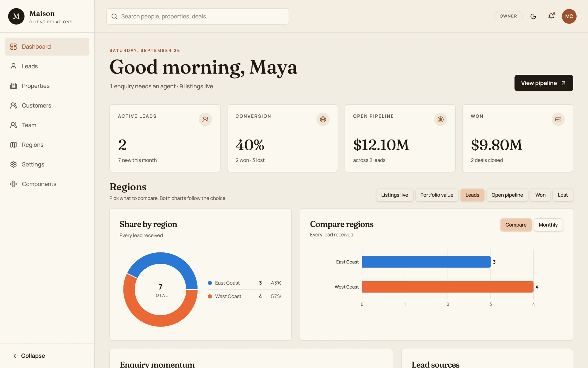Select Portfolio value metric

click(x=437, y=195)
